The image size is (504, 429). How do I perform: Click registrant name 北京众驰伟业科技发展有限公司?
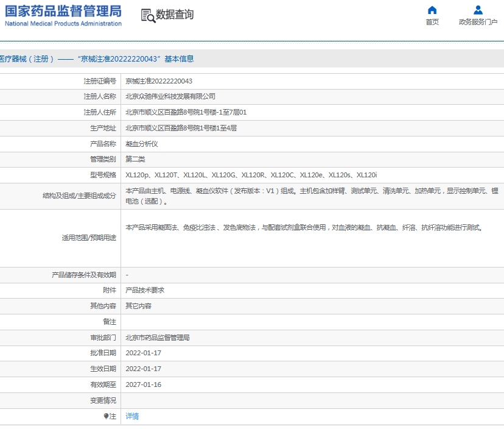tap(170, 96)
